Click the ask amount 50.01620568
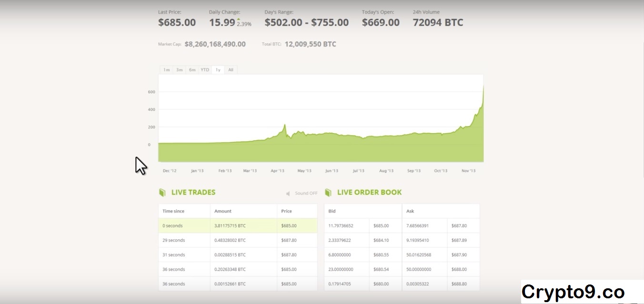This screenshot has width=644, height=304. 419,255
